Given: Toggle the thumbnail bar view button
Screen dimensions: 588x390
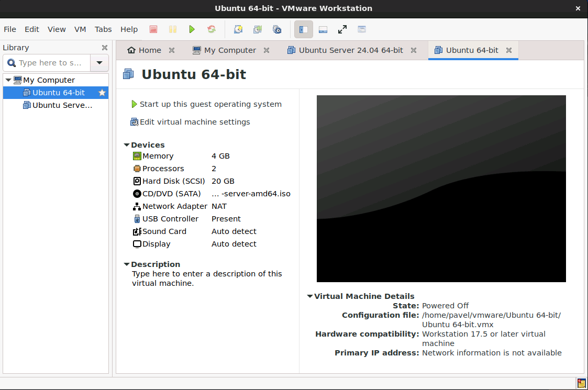Looking at the screenshot, I should (x=323, y=29).
